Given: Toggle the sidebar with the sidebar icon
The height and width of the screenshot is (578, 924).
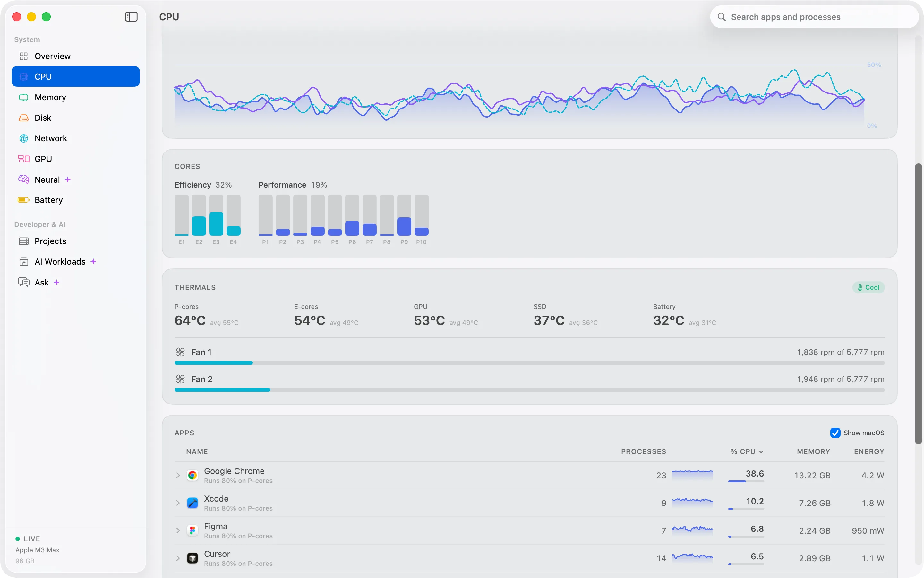Looking at the screenshot, I should coord(131,17).
